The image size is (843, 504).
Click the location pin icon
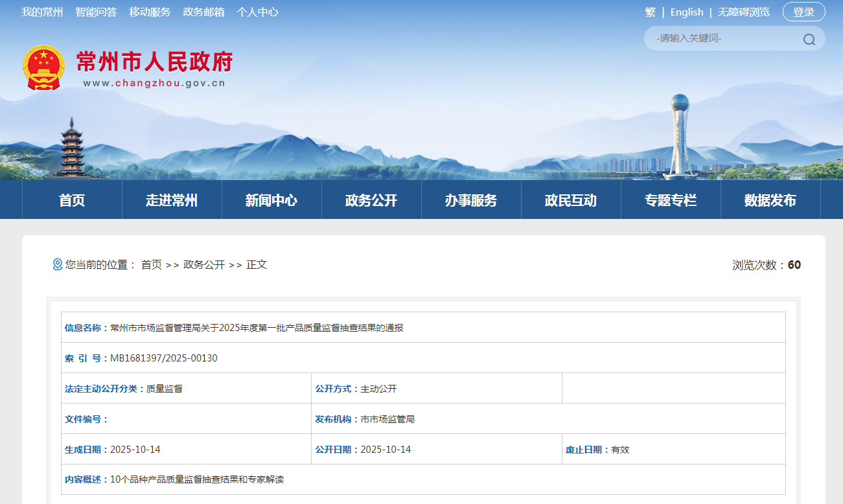[58, 264]
